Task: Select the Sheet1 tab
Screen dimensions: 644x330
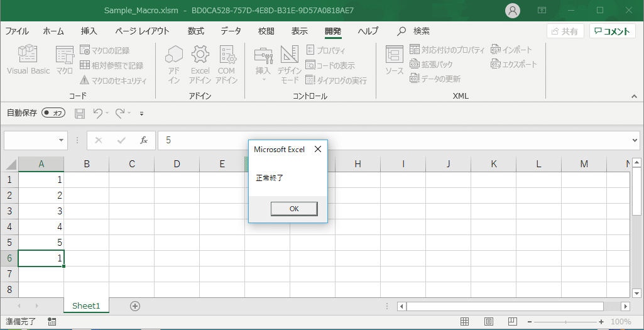Action: (86, 305)
